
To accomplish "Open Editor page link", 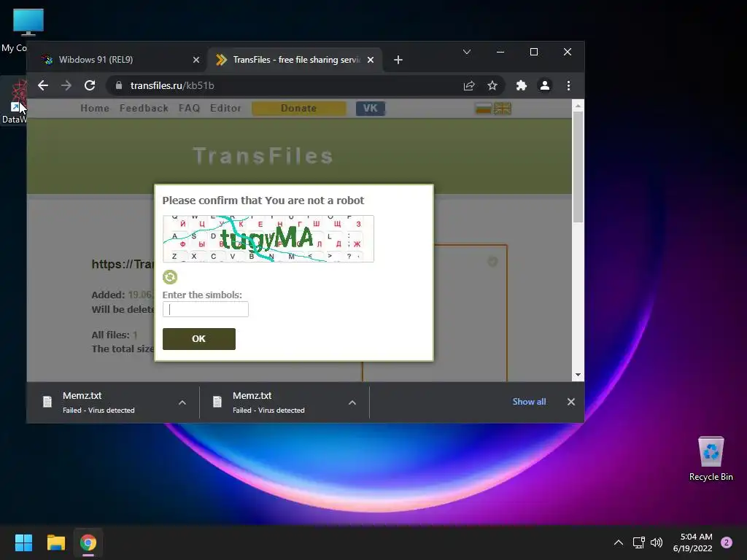I will 225,108.
